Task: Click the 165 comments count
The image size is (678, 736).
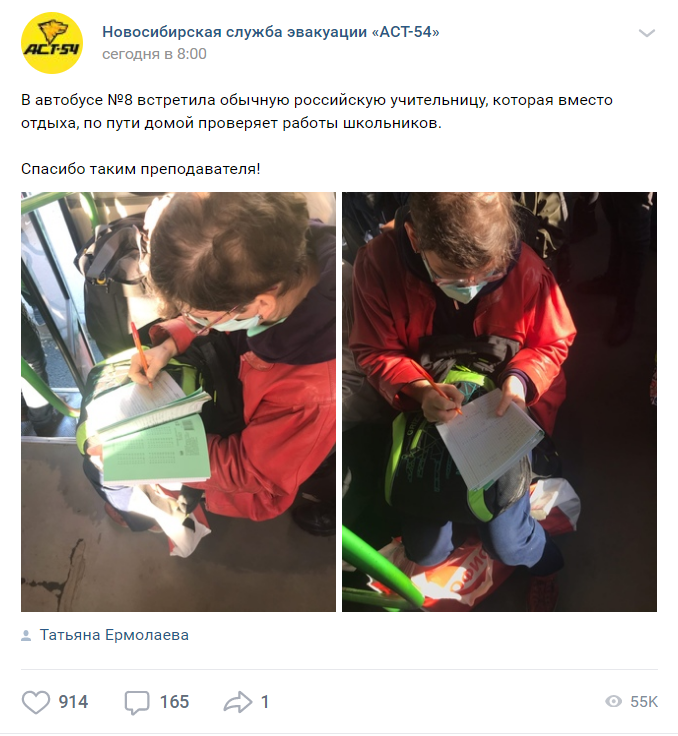Action: click(x=174, y=702)
